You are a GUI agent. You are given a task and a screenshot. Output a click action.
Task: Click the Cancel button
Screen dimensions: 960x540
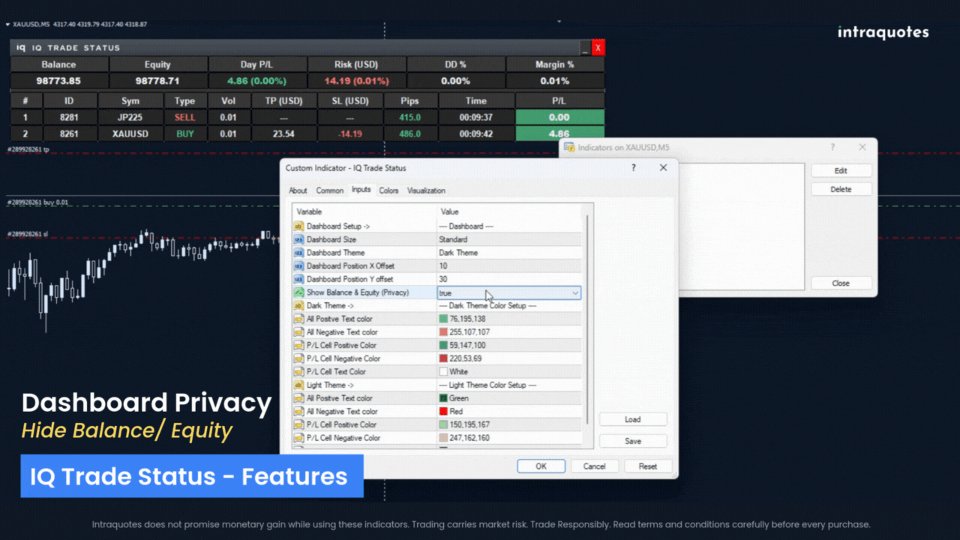(x=594, y=467)
